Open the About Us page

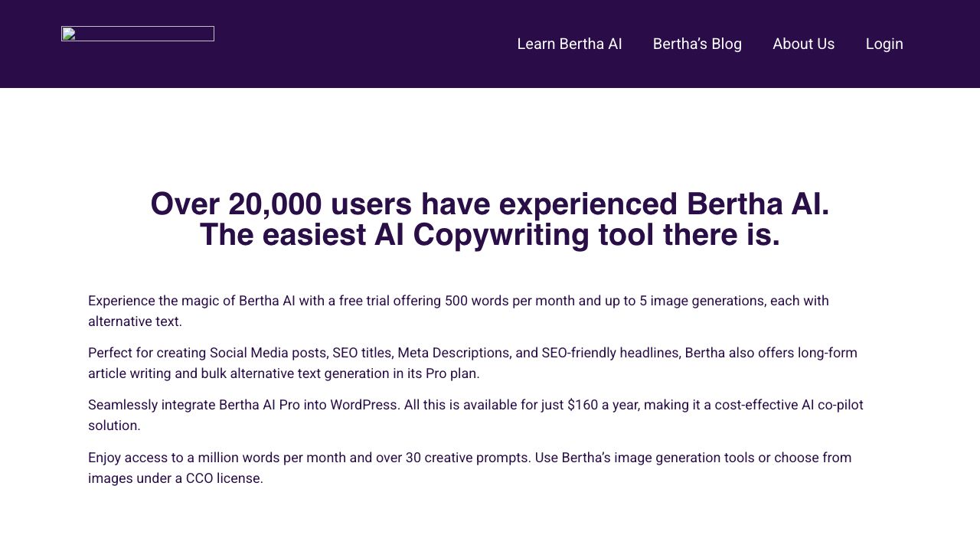(x=803, y=44)
